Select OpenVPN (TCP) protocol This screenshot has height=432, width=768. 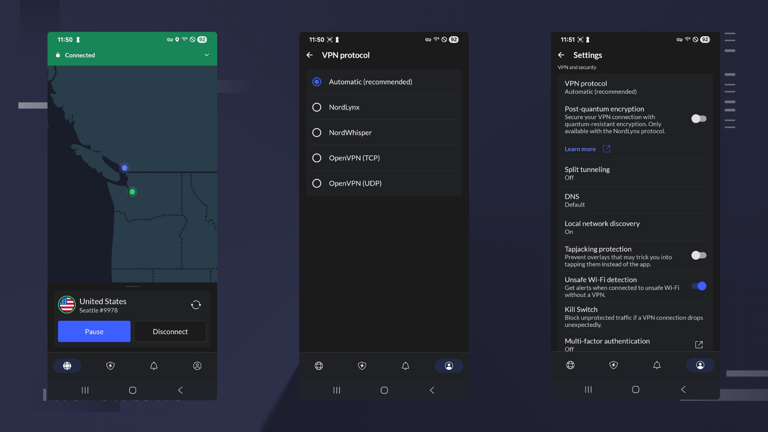click(x=384, y=158)
